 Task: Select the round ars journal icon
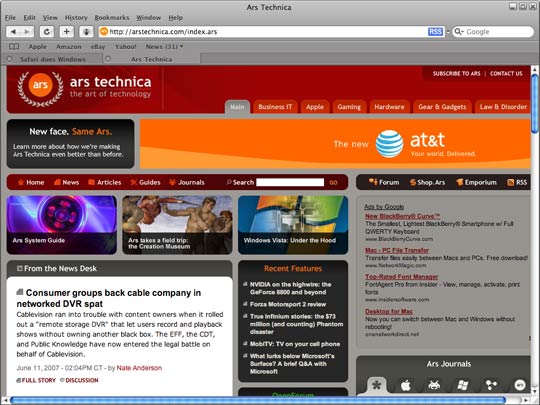520,385
